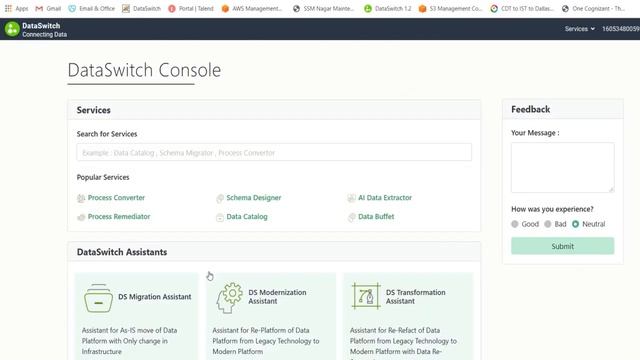Select the Good experience radio button

(x=515, y=224)
